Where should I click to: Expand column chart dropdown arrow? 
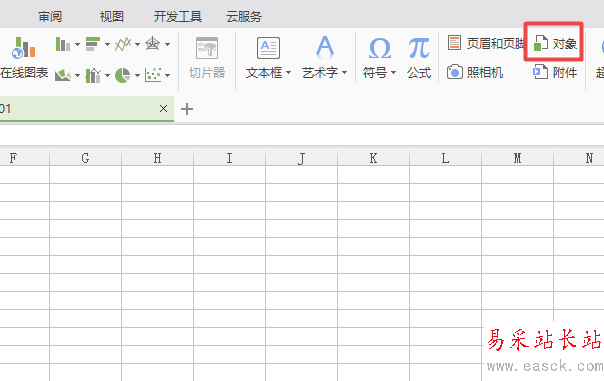77,45
